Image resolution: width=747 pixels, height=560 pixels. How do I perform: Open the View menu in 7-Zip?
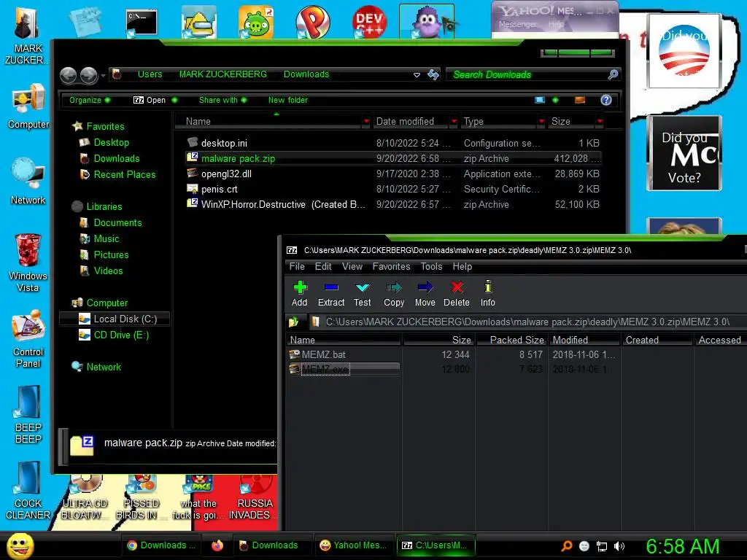pos(352,267)
